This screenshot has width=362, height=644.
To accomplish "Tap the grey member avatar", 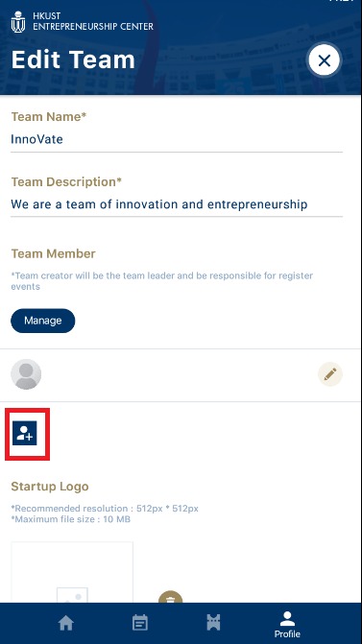I will click(26, 374).
